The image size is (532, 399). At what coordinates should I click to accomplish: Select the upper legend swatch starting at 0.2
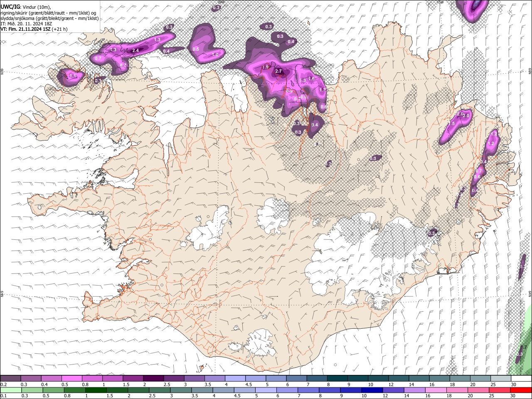10,379
